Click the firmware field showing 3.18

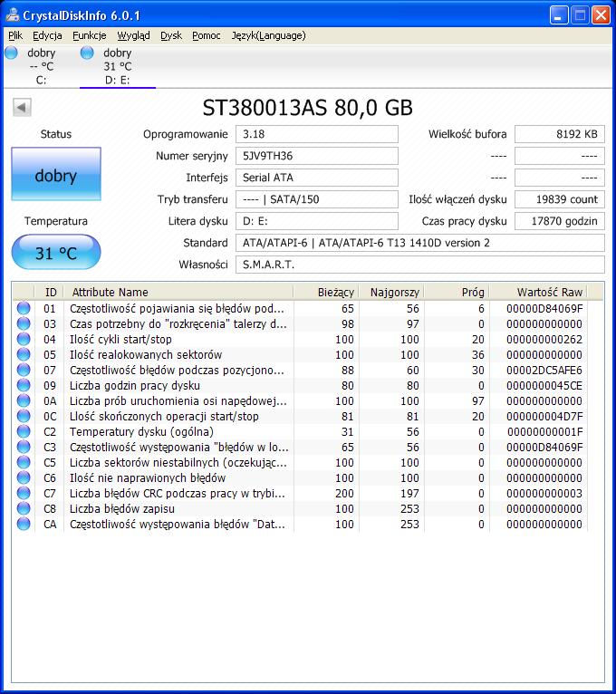tap(317, 134)
